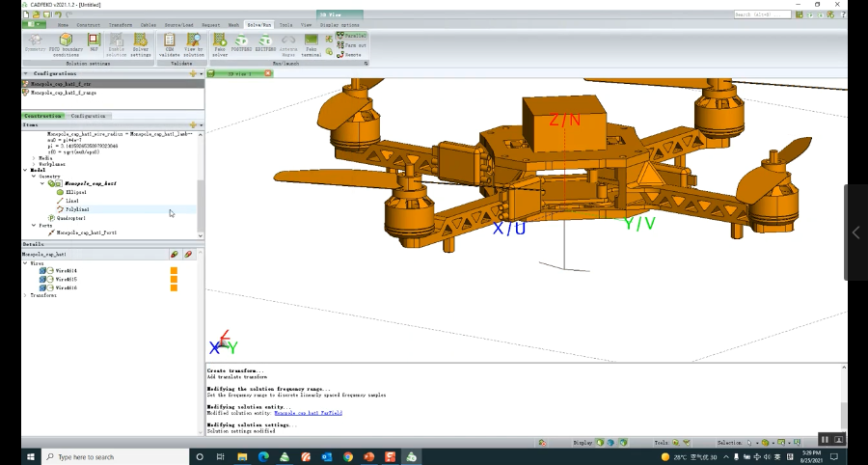Click the new model icon in quick access toolbar
This screenshot has width=868, height=465.
point(26,14)
